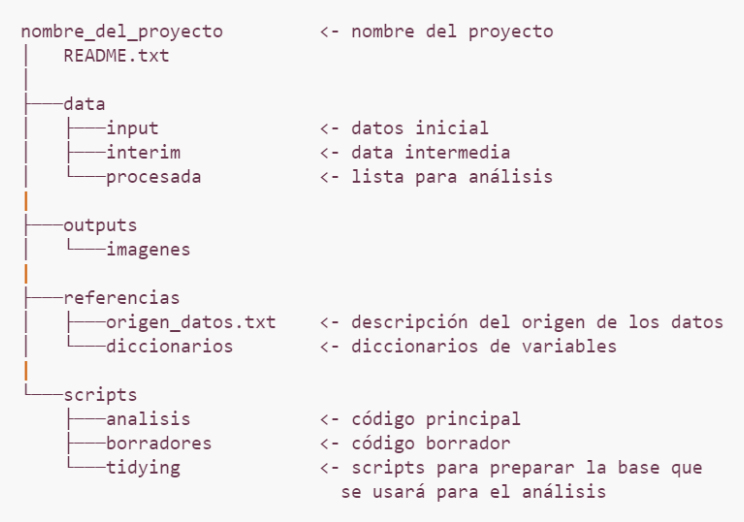
Task: Click the imagenes subfolder
Action: point(148,250)
